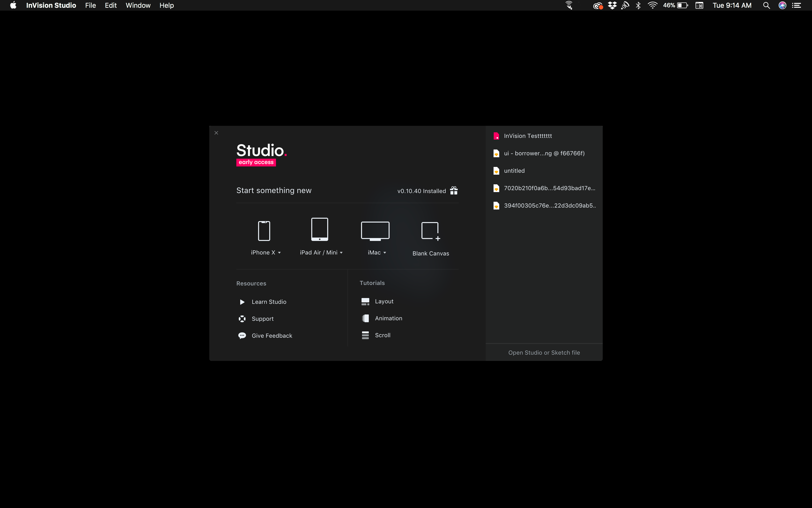Click the Support link

click(263, 319)
